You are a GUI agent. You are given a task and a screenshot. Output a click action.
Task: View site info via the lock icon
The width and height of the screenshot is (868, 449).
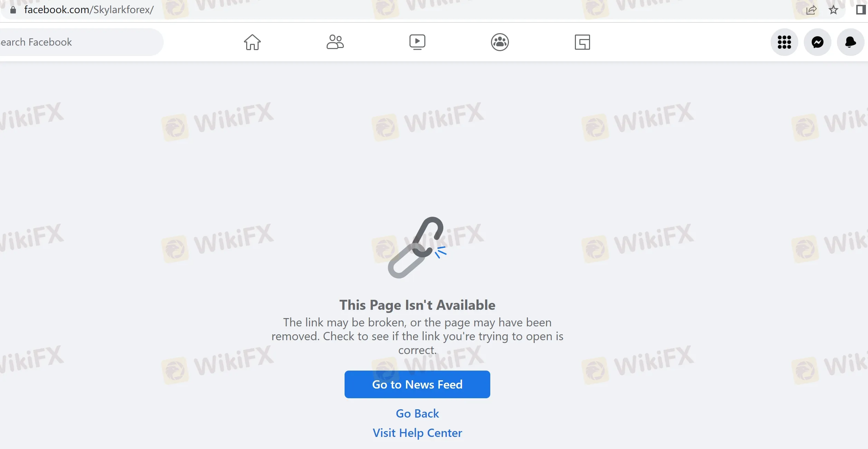tap(13, 10)
